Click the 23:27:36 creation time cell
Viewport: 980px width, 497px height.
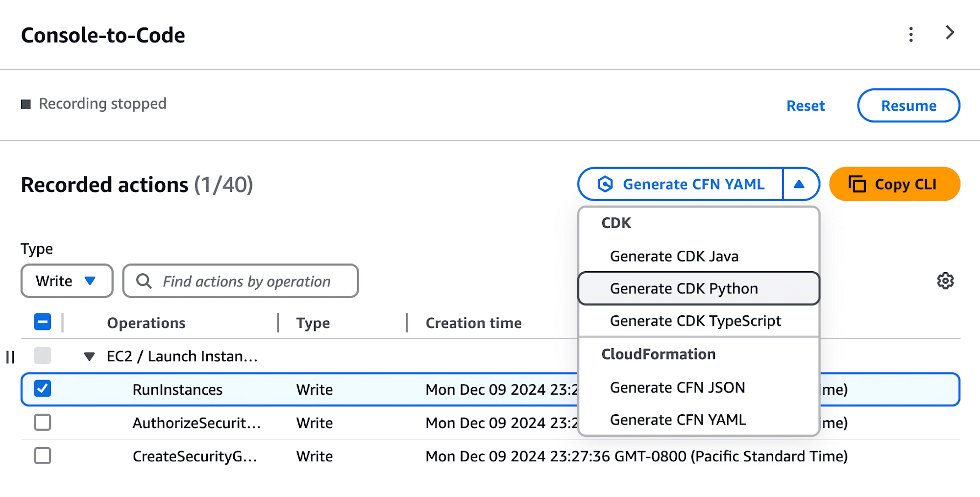click(x=637, y=456)
